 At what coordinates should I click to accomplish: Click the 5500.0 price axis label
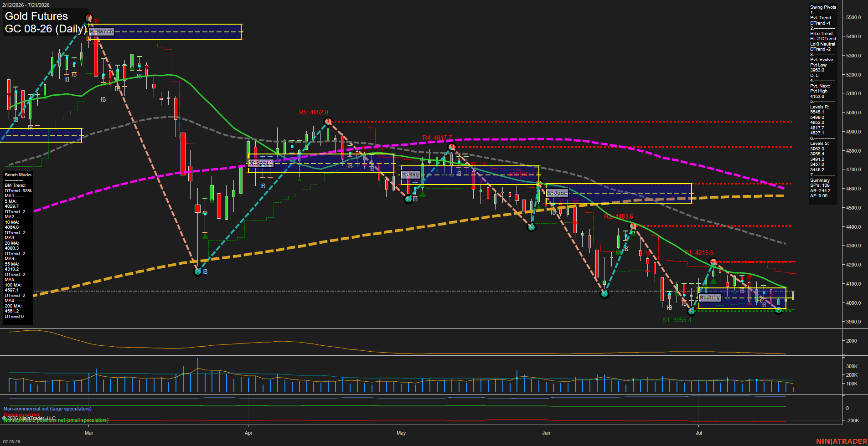tap(853, 18)
